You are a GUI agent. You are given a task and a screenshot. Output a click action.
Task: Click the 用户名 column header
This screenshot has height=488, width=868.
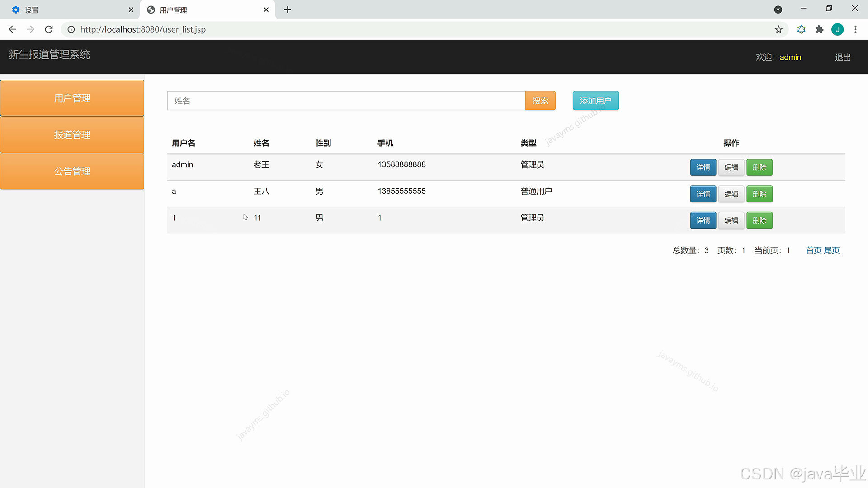(x=184, y=143)
